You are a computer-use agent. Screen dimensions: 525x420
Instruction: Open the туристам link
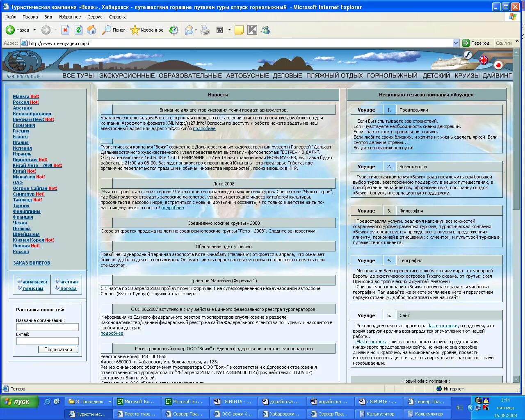33,288
